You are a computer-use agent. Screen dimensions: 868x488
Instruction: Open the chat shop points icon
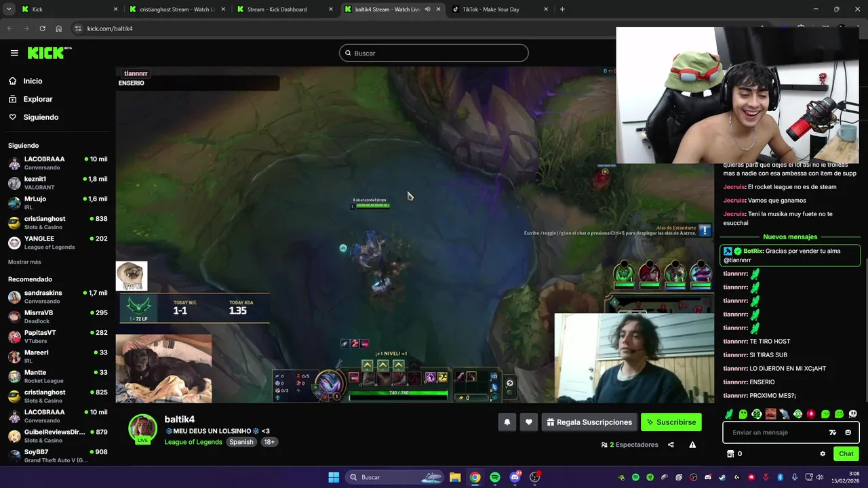click(x=730, y=453)
